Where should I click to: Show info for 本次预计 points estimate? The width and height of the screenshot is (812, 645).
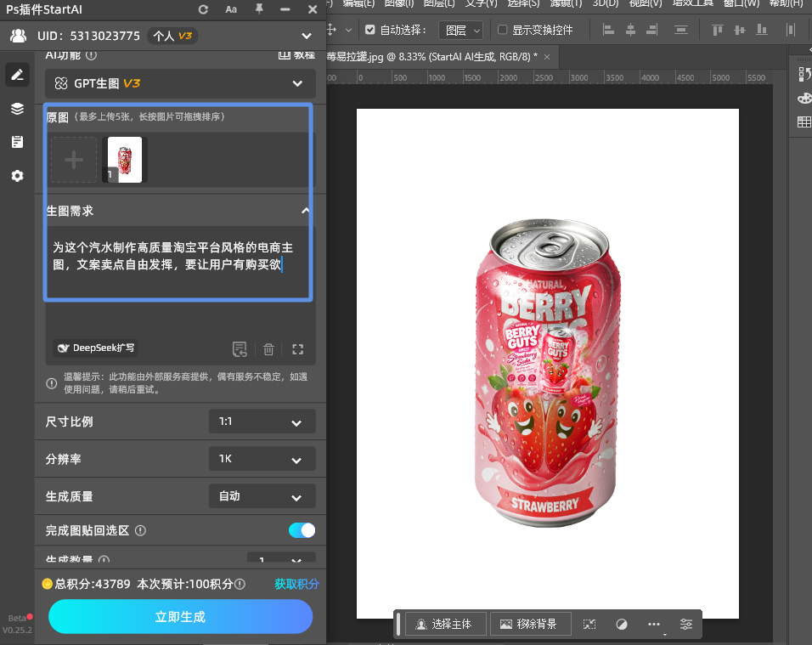pyautogui.click(x=240, y=584)
